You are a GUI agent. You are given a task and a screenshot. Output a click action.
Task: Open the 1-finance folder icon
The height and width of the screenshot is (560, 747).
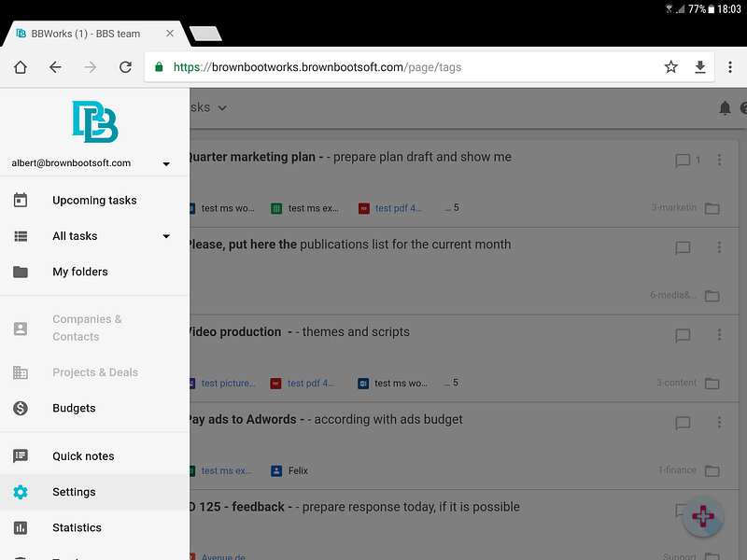(712, 471)
